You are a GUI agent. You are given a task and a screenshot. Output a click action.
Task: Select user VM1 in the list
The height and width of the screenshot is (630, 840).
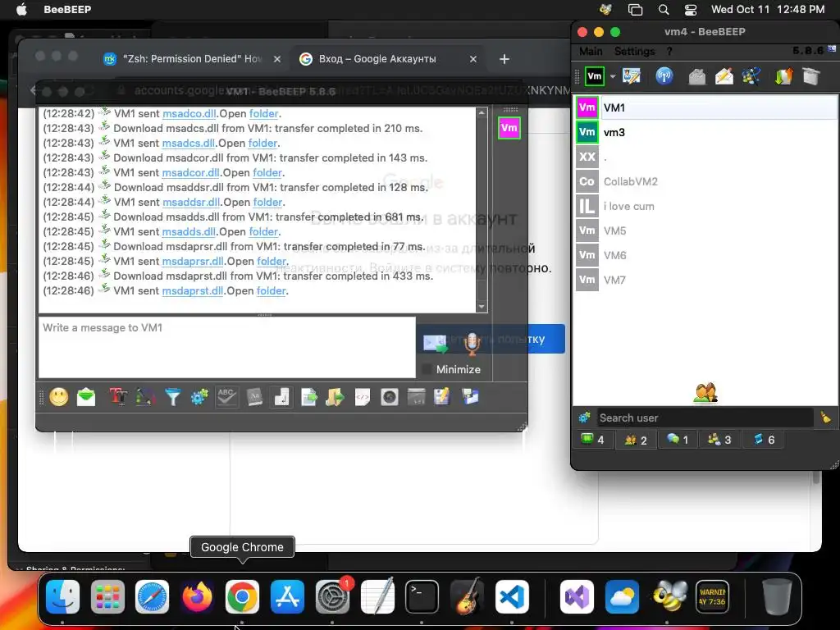[x=706, y=107]
